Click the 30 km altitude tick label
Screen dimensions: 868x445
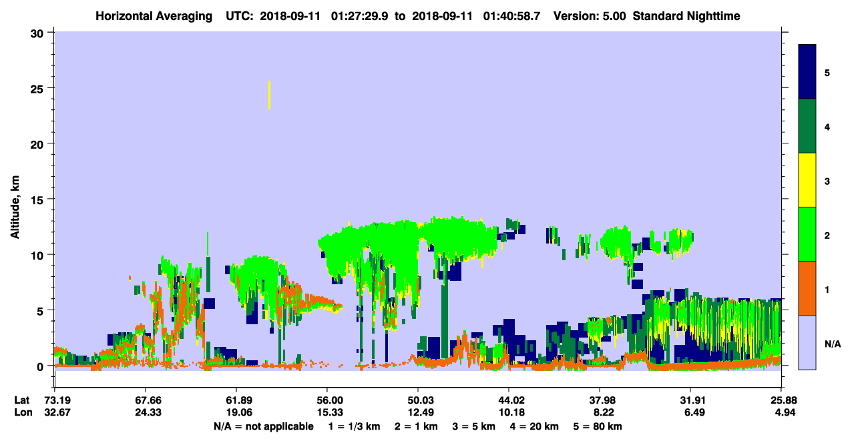tap(39, 33)
